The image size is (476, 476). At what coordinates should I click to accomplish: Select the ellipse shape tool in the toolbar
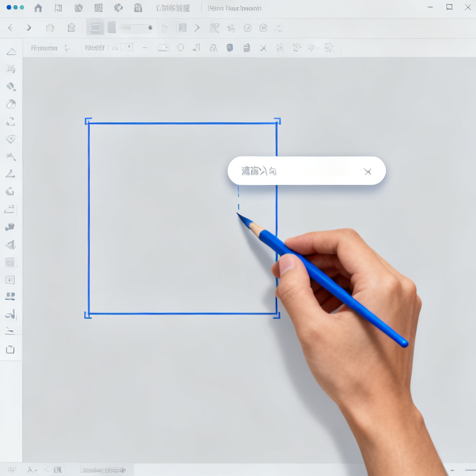pos(181,47)
